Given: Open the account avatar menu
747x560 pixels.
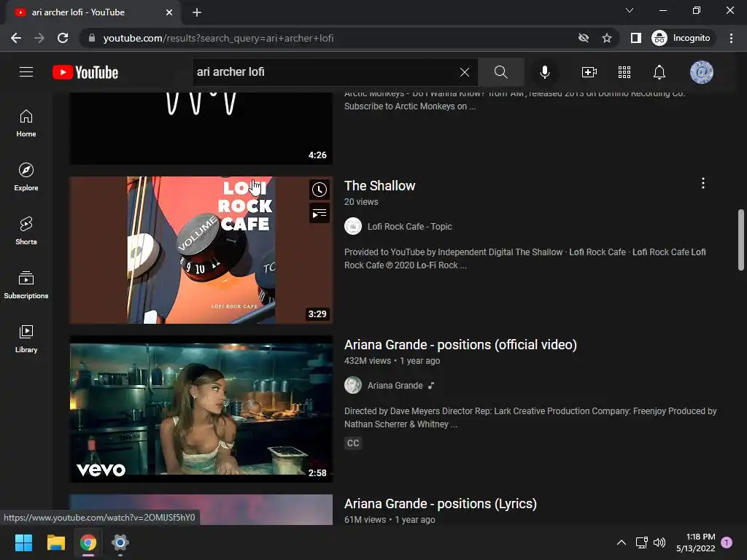Looking at the screenshot, I should [x=701, y=72].
